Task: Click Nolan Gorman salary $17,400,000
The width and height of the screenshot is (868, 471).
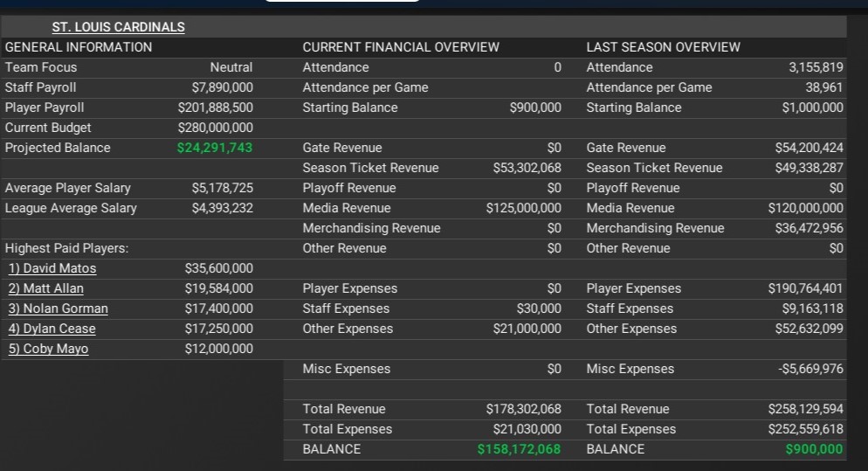Action: tap(218, 308)
